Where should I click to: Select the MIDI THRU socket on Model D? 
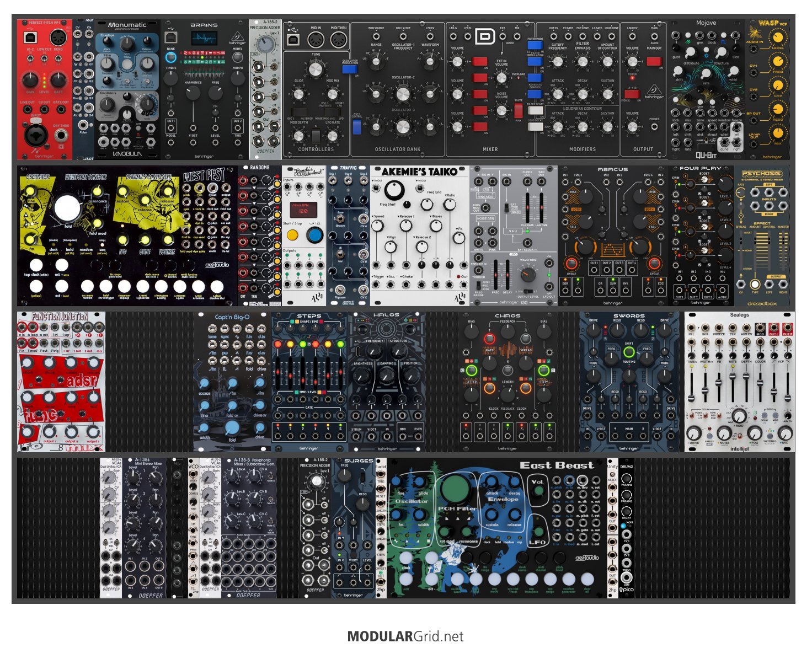pos(339,40)
